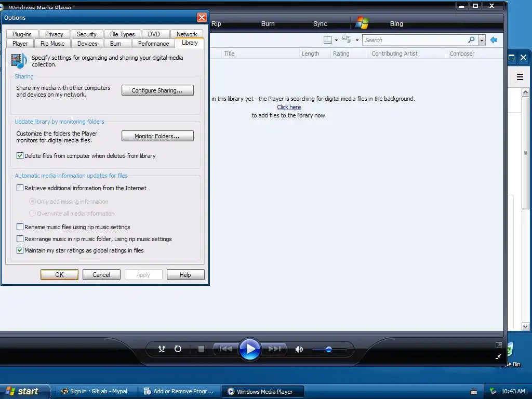Screen dimensions: 532x399
Task: Click the 'Click here' link to add files
Action: (289, 107)
